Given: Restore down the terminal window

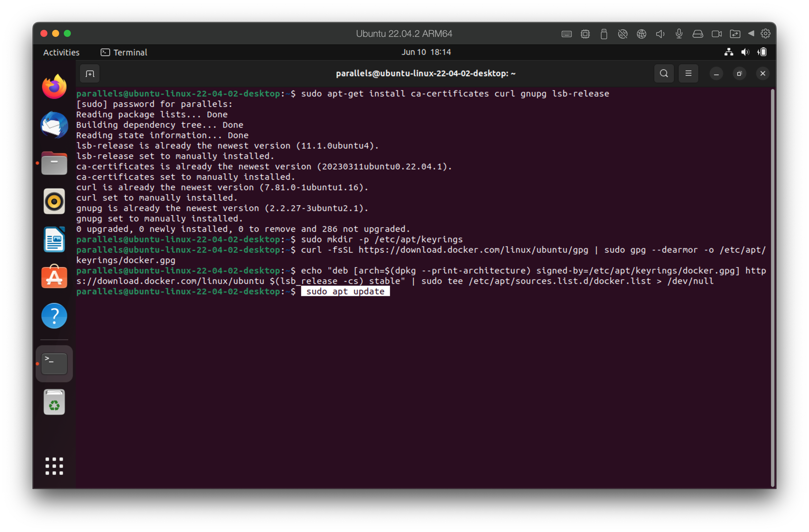Looking at the screenshot, I should pos(739,74).
